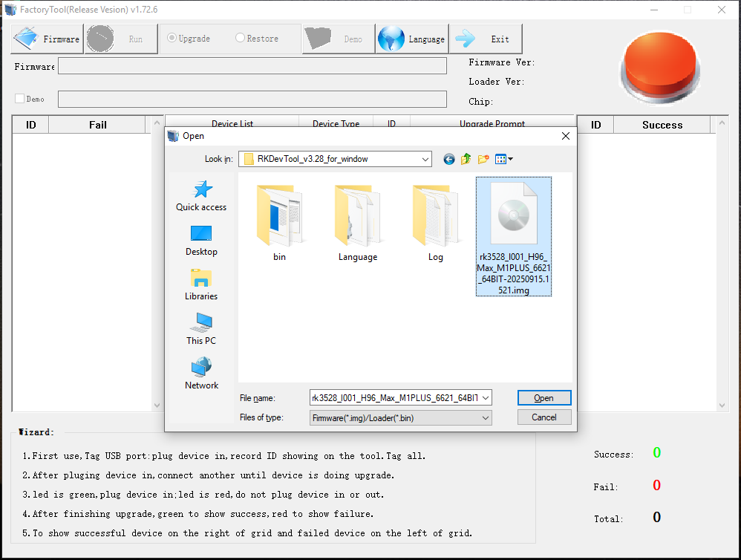Open the bin folder
741x560 pixels.
279,223
